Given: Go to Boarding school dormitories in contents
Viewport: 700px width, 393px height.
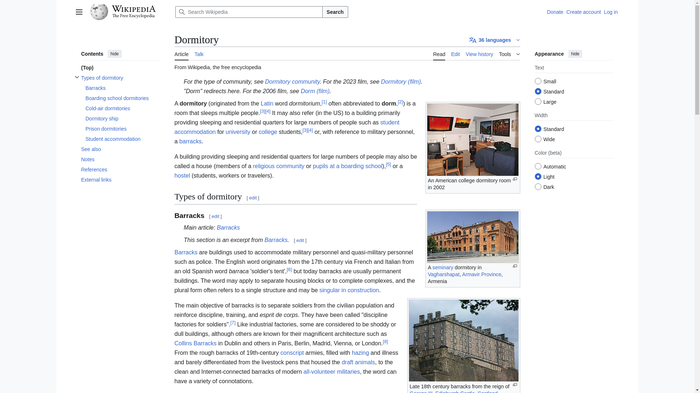Looking at the screenshot, I should click(x=117, y=98).
